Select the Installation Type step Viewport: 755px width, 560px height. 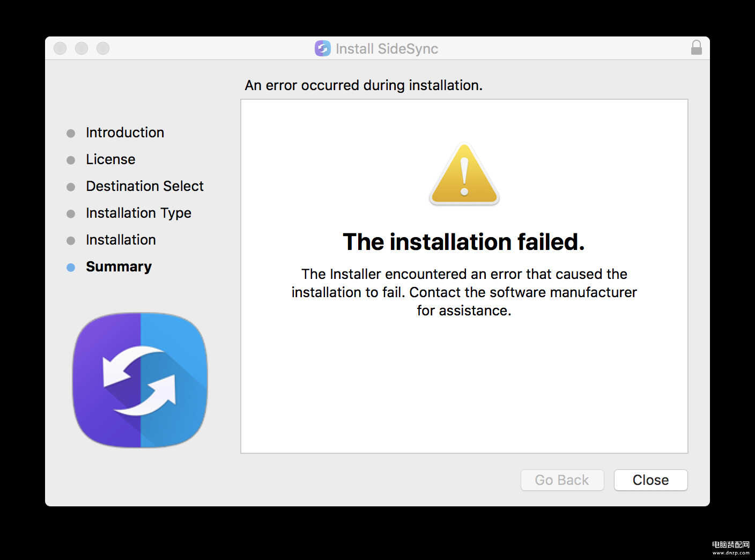click(x=138, y=213)
